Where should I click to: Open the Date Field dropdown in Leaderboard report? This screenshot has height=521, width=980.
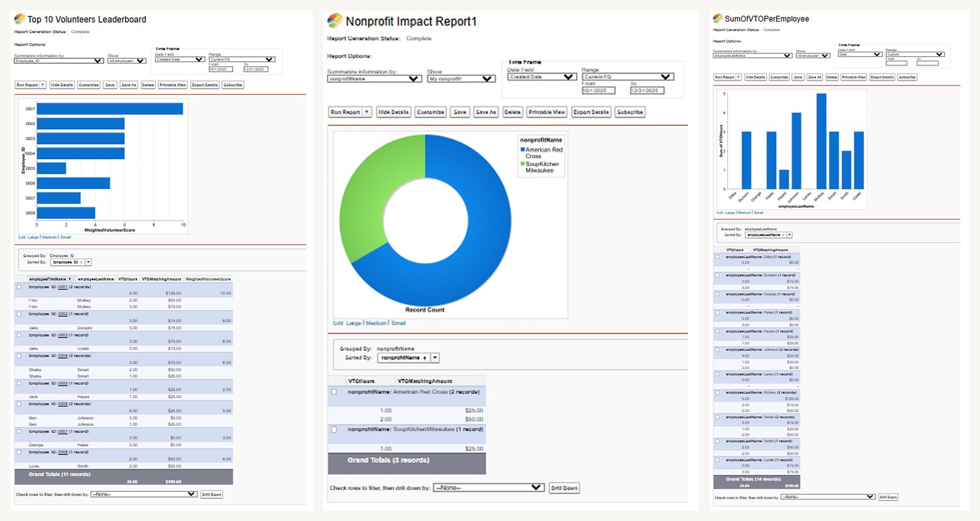(x=179, y=59)
